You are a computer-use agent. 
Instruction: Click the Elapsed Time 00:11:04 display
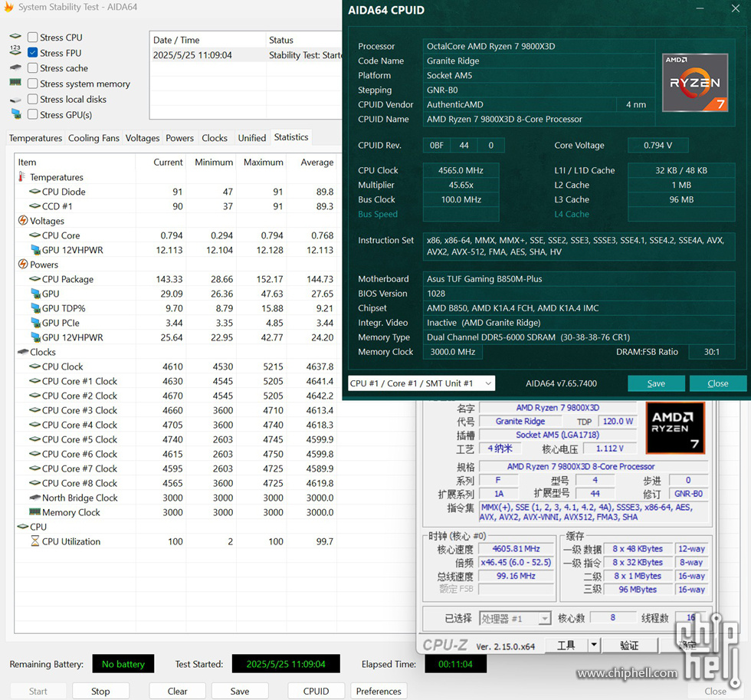coord(455,664)
